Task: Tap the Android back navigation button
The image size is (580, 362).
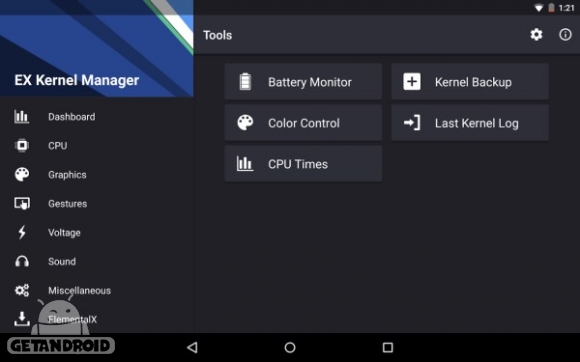Action: coord(192,347)
